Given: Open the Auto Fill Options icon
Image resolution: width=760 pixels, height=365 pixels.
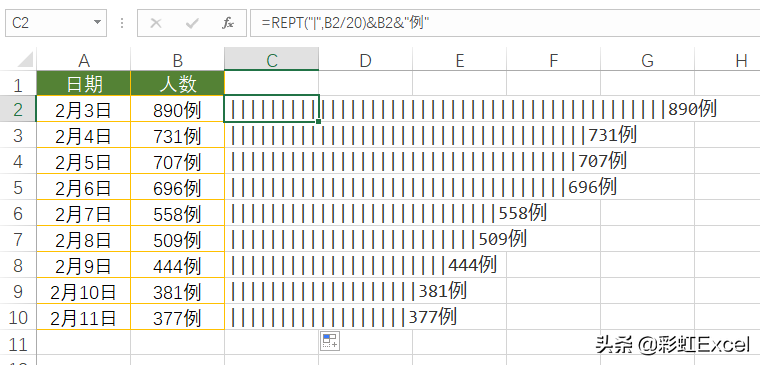Looking at the screenshot, I should (330, 341).
